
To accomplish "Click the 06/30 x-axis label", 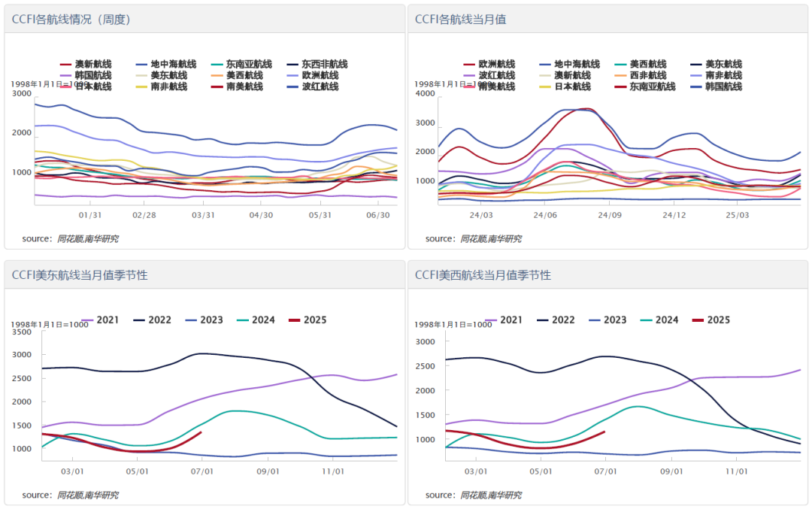I will tap(378, 215).
